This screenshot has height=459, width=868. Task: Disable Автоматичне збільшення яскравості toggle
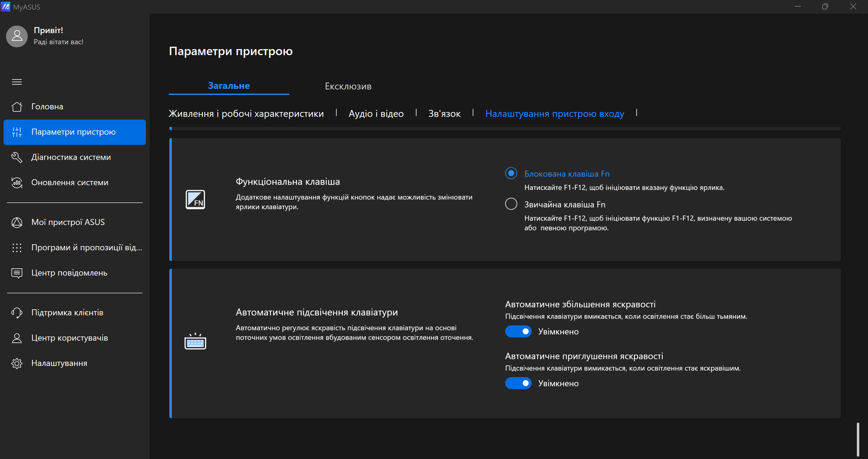coord(518,331)
